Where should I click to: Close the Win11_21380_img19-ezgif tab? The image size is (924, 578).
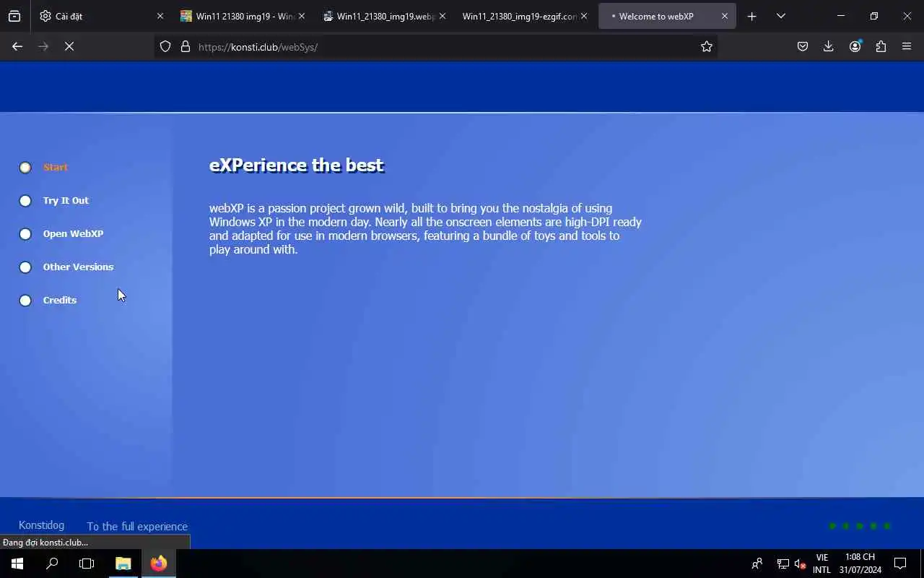click(x=584, y=16)
